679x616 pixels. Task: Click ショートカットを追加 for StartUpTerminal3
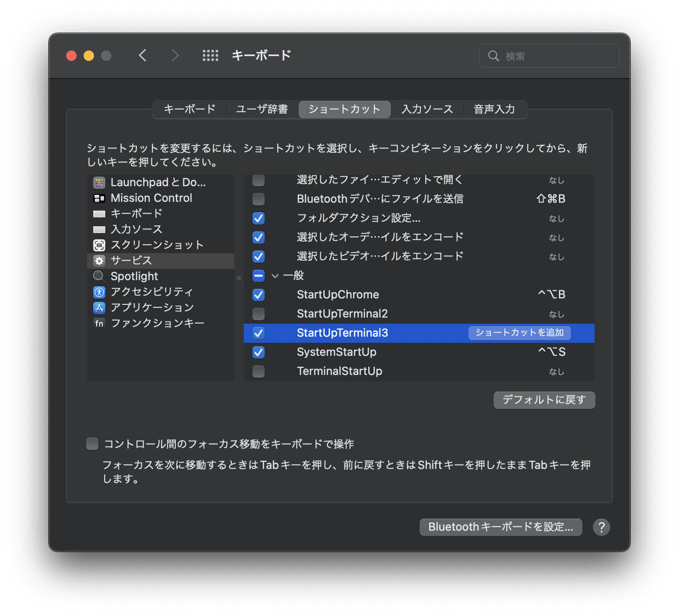(519, 333)
